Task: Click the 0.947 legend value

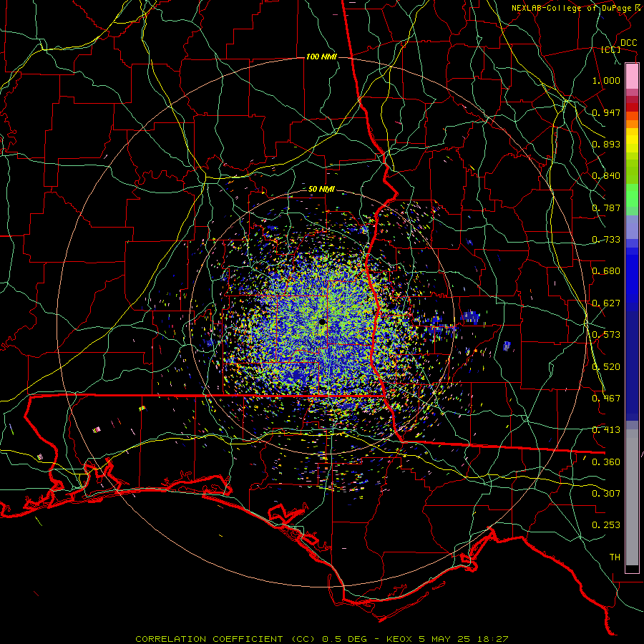Action: pyautogui.click(x=606, y=112)
